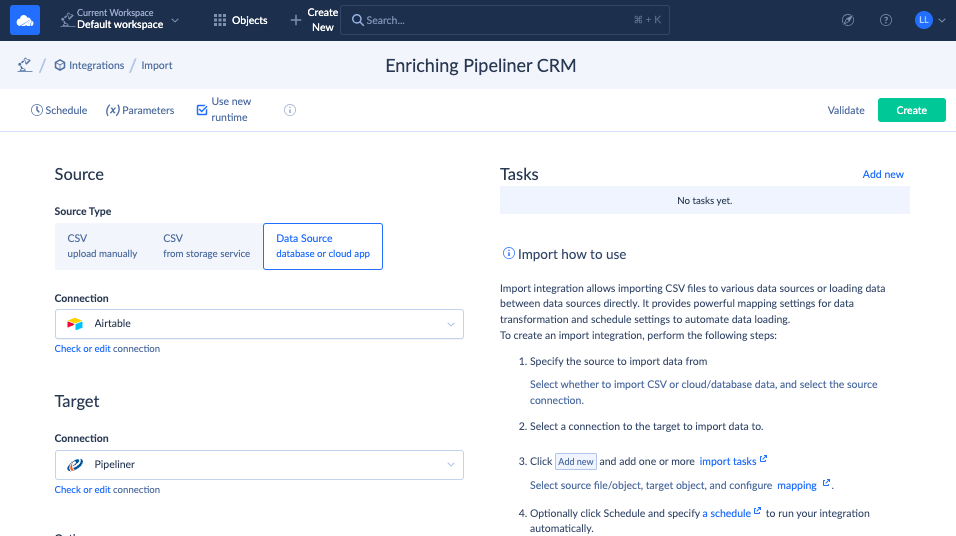Screen dimensions: 956x536
Task: Open the Schedule settings
Action: 59,110
